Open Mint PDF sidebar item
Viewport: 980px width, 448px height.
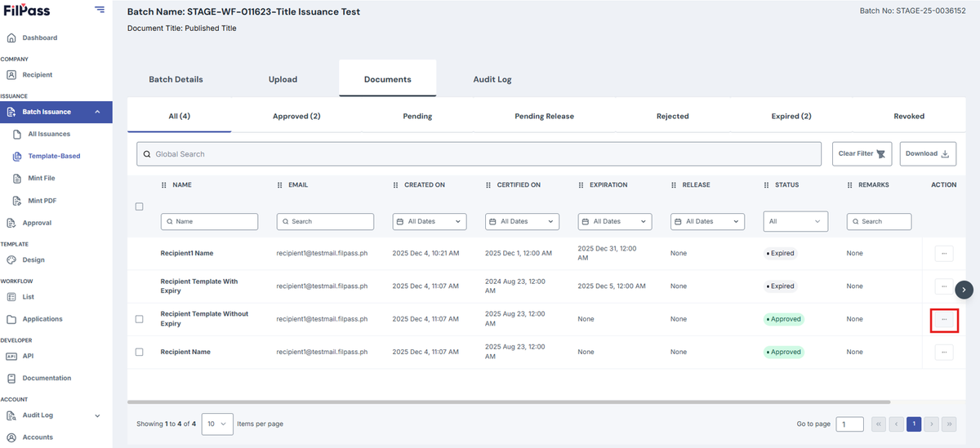(42, 200)
